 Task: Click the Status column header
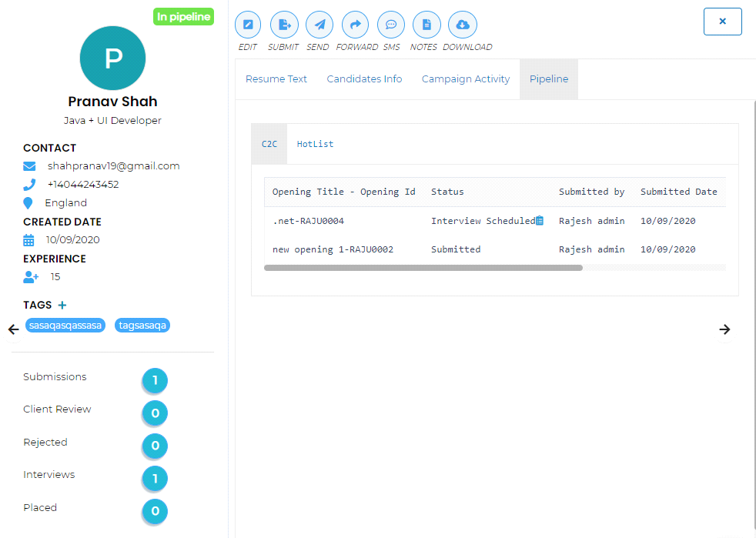[x=447, y=192]
